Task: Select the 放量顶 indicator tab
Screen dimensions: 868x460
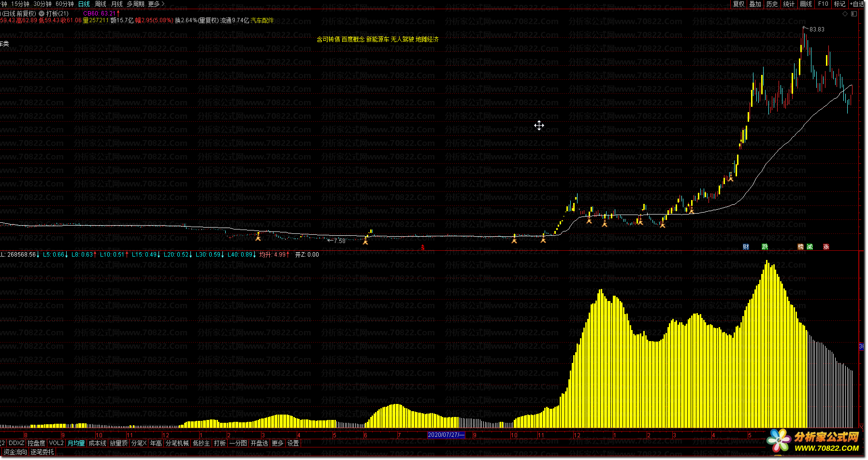Action: 119,443
